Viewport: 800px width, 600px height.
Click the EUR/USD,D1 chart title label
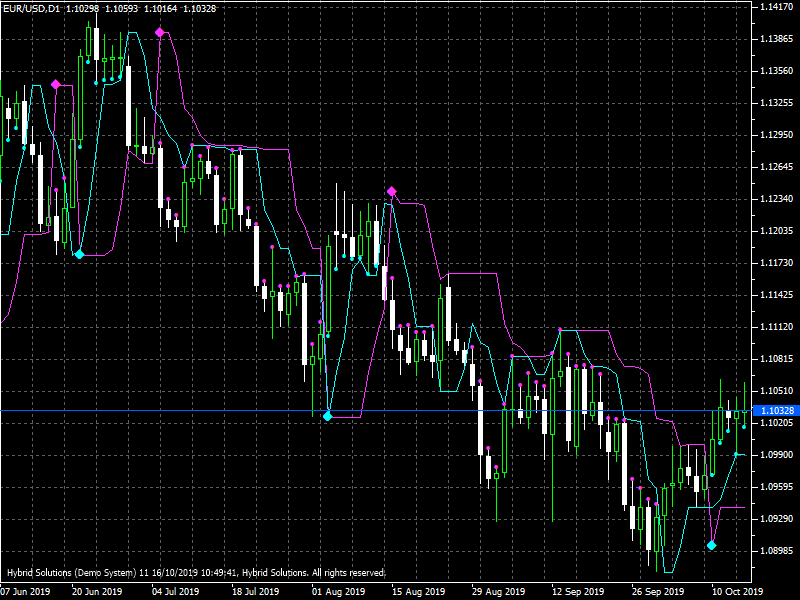coord(33,8)
